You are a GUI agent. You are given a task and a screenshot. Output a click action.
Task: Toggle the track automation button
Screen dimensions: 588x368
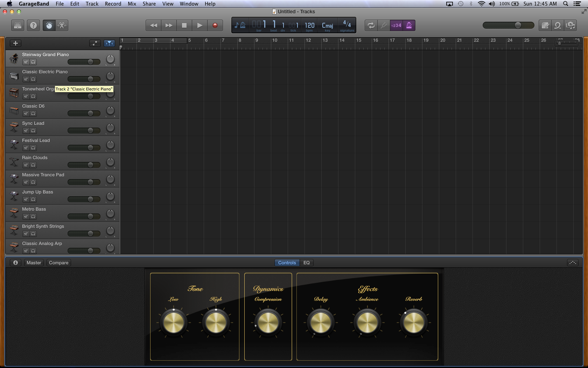click(95, 43)
